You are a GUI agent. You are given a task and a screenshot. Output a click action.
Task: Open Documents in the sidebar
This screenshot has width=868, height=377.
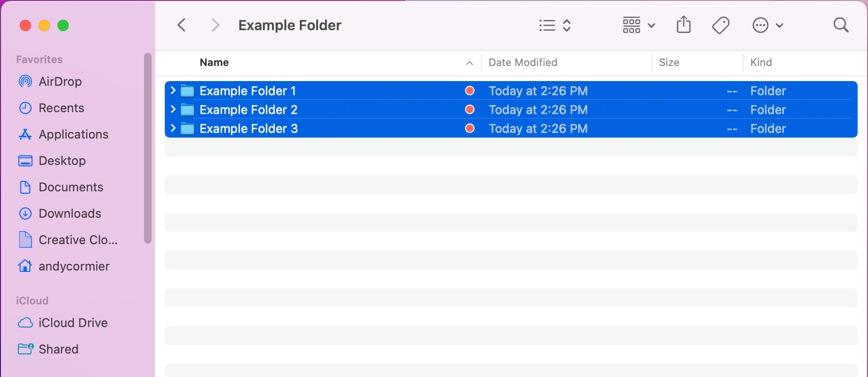point(71,187)
